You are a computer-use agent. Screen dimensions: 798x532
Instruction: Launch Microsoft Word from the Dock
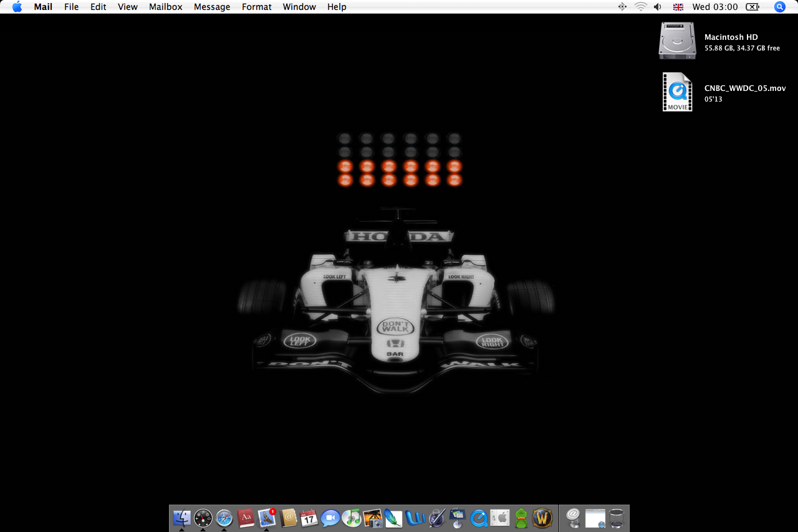pyautogui.click(x=415, y=518)
